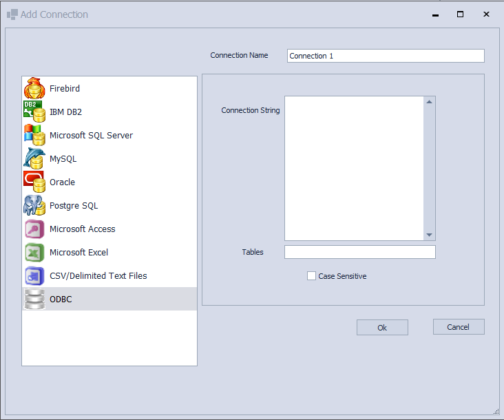Minimize the Add Connection window

(x=435, y=14)
